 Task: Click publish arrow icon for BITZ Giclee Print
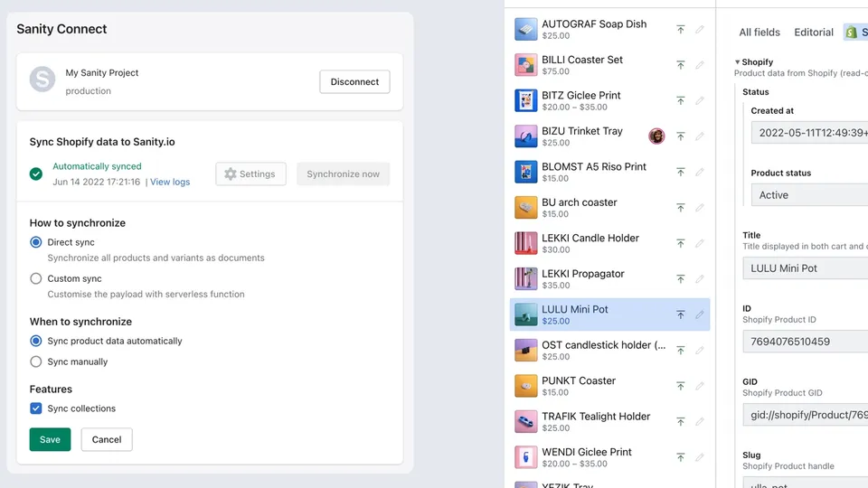tap(680, 100)
